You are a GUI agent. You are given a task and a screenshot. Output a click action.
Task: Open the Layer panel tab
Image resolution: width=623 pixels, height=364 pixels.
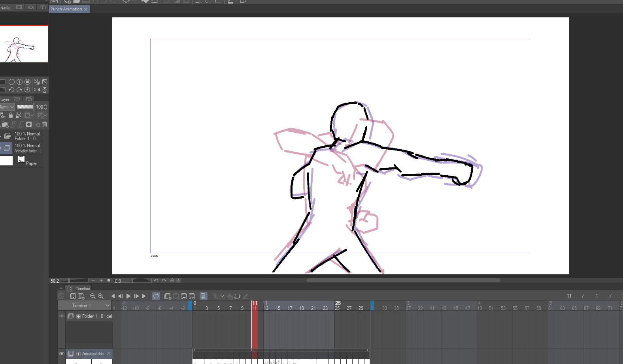click(x=5, y=99)
